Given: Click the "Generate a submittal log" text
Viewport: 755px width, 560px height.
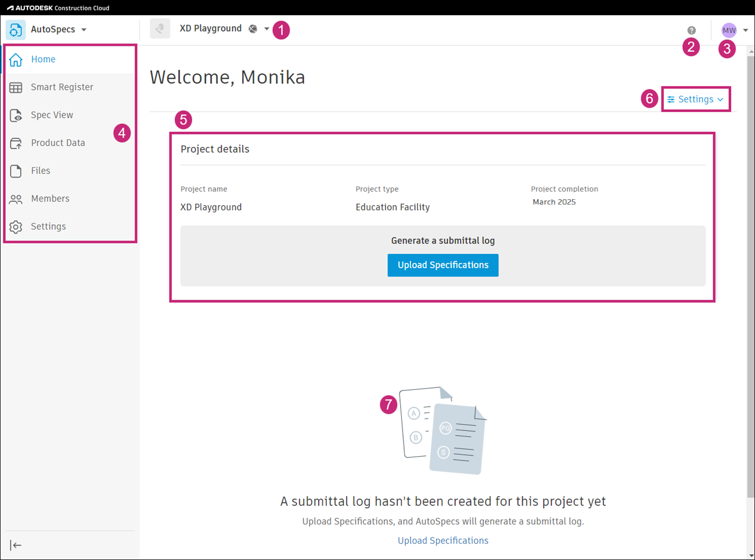Looking at the screenshot, I should click(x=443, y=240).
